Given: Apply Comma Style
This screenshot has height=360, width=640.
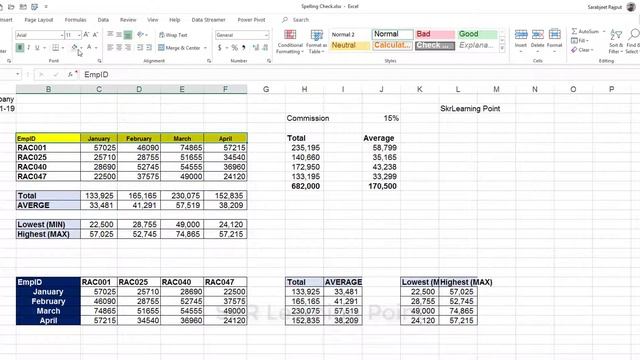Looking at the screenshot, I should pos(244,48).
